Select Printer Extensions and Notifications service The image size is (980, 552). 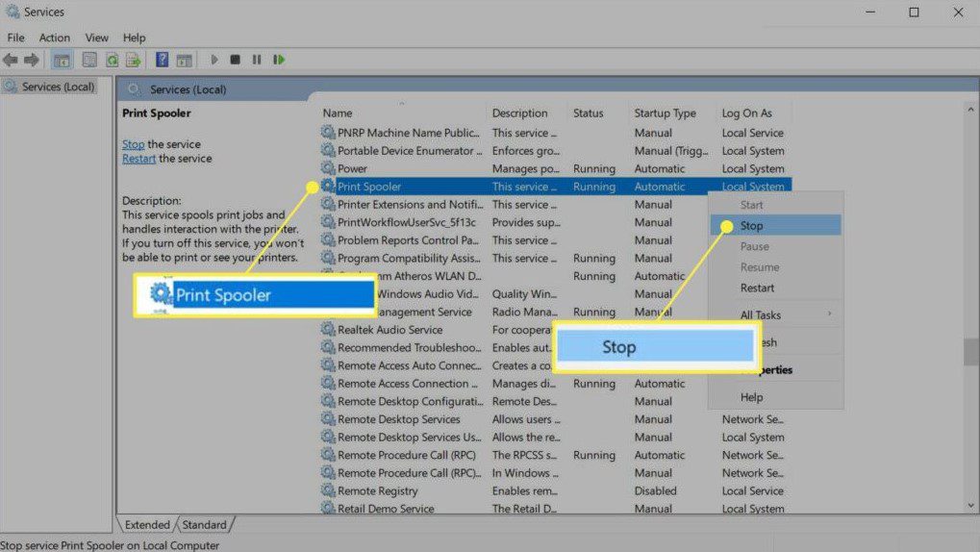tap(514, 205)
